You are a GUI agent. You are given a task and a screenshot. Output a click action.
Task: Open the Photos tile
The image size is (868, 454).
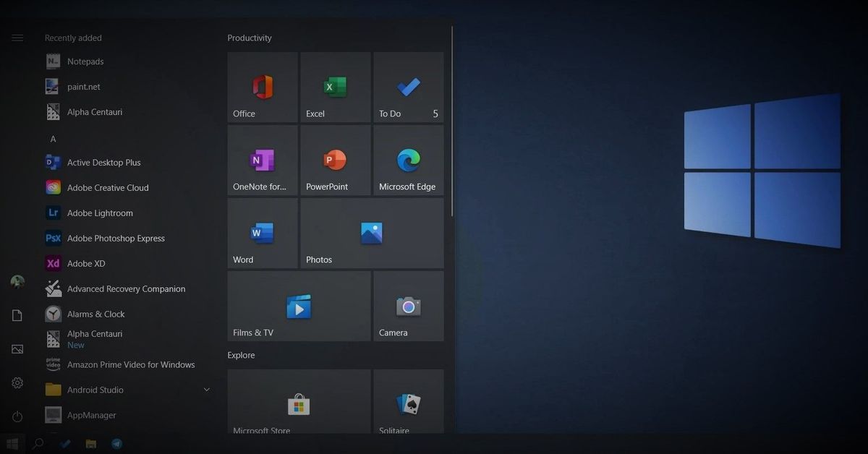(373, 233)
